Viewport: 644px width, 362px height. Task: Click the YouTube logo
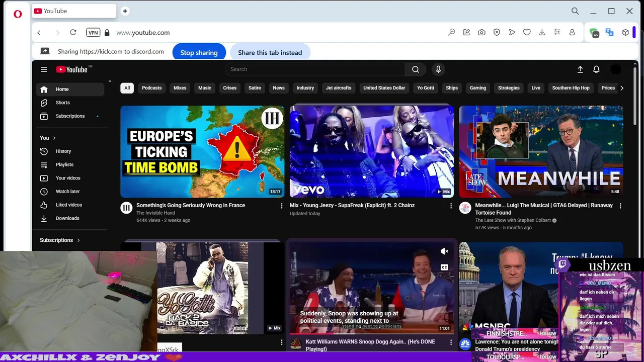pos(71,69)
